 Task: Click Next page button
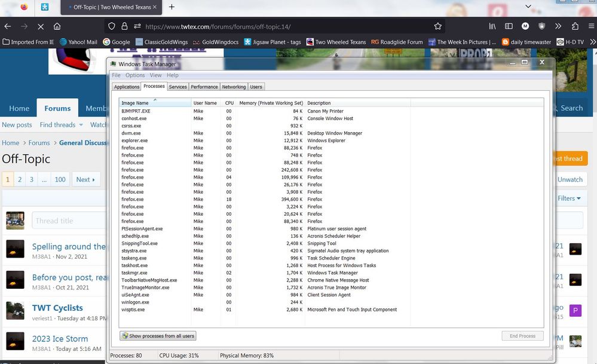85,179
